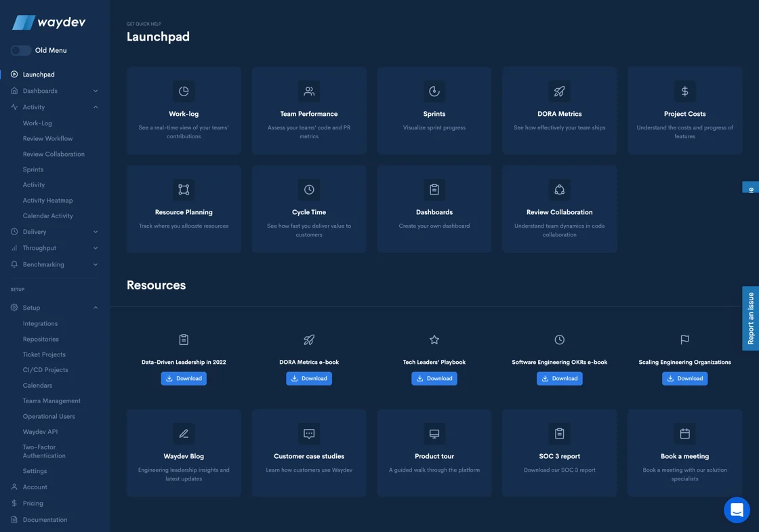The width and height of the screenshot is (759, 532).
Task: Click the SOC 3 report clipboard icon
Action: [559, 433]
